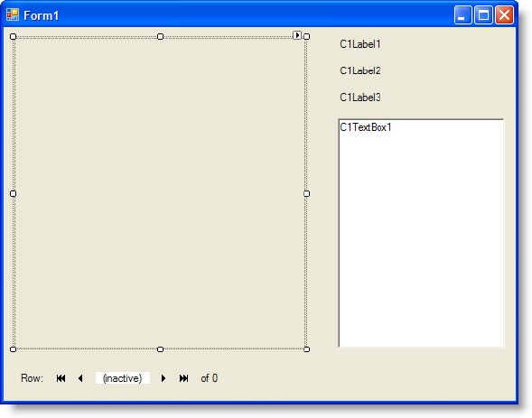The height and width of the screenshot is (418, 532).
Task: Select the C1Label3 control
Action: click(x=360, y=98)
